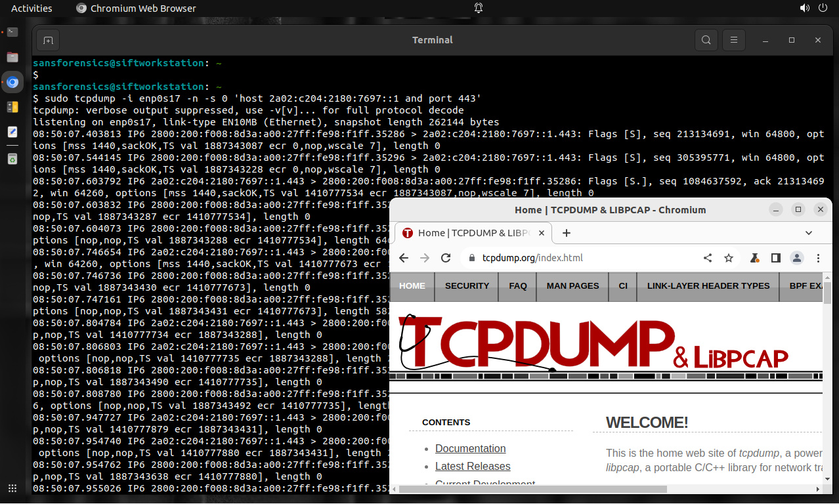Click Activities in the top bar
Screen dimensions: 839x504
32,9
